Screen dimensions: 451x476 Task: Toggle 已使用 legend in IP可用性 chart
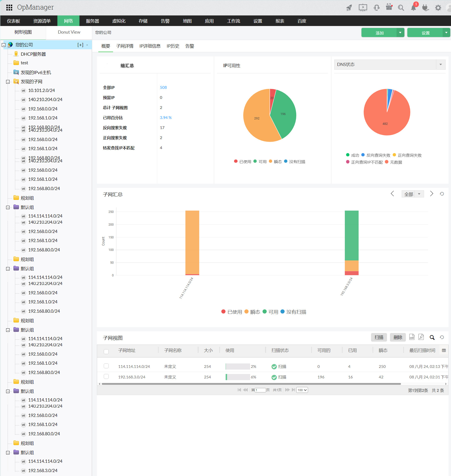coord(243,162)
